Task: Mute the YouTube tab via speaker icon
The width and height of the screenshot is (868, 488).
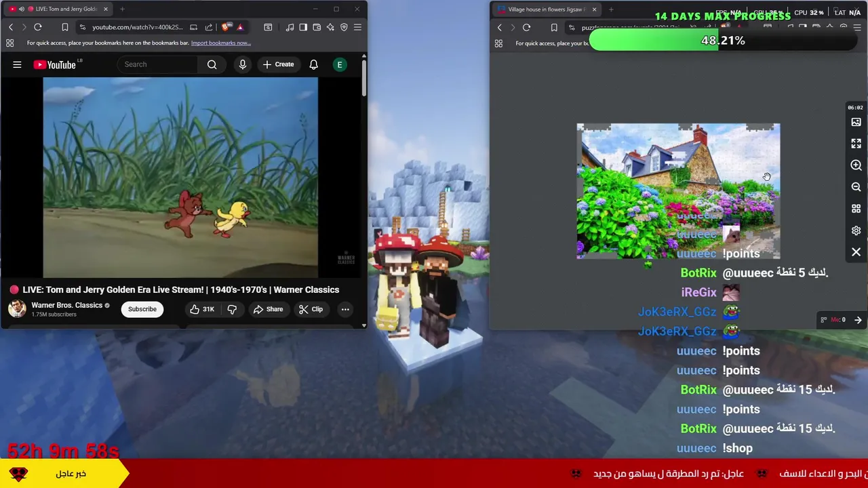Action: [x=21, y=9]
